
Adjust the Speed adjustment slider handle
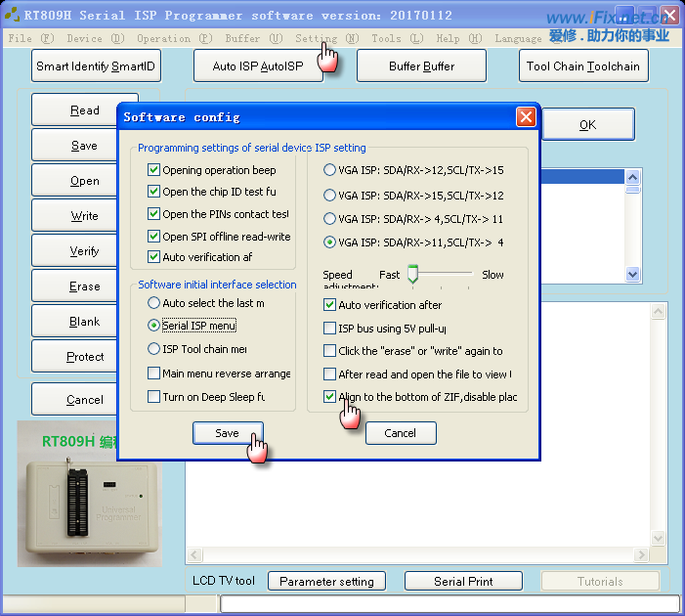[x=412, y=274]
